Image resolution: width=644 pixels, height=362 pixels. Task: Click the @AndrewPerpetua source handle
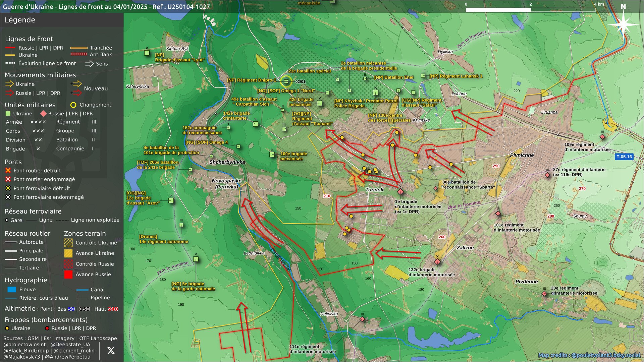67,357
